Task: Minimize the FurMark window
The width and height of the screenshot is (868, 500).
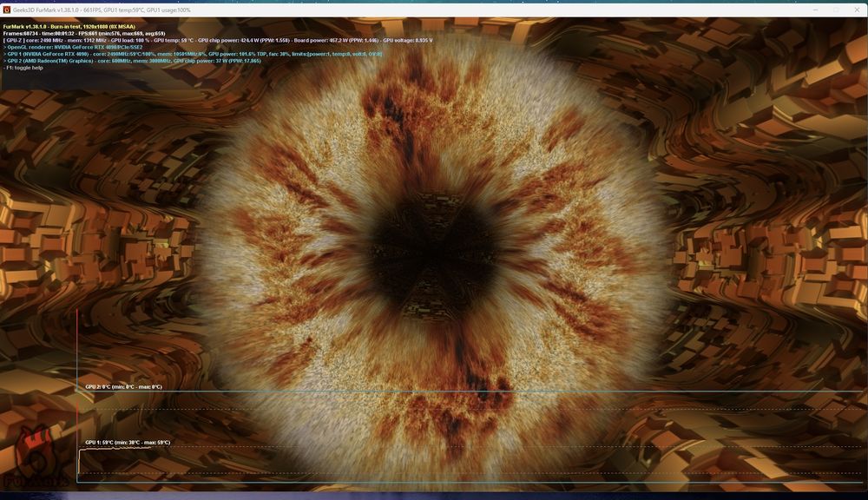Action: click(x=815, y=10)
